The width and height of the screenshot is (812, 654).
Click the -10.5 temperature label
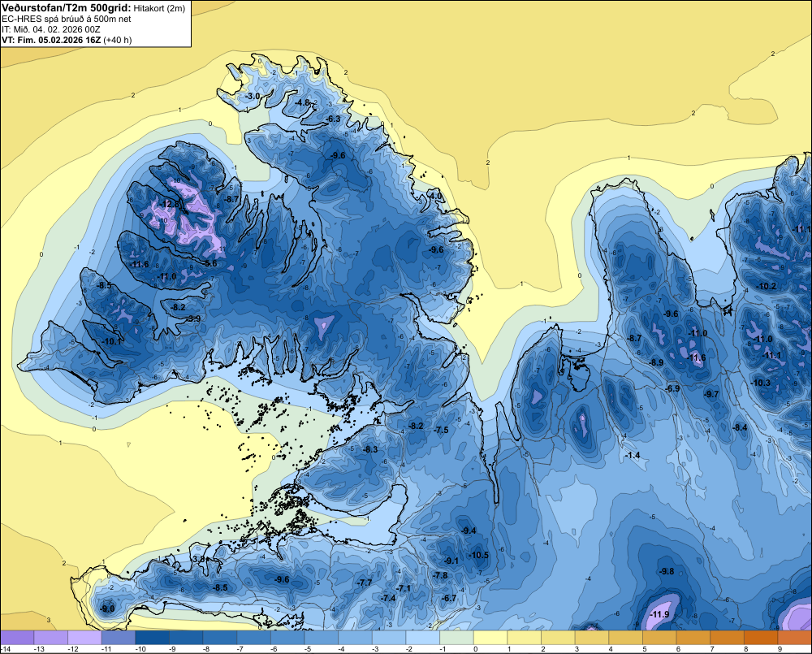point(478,555)
